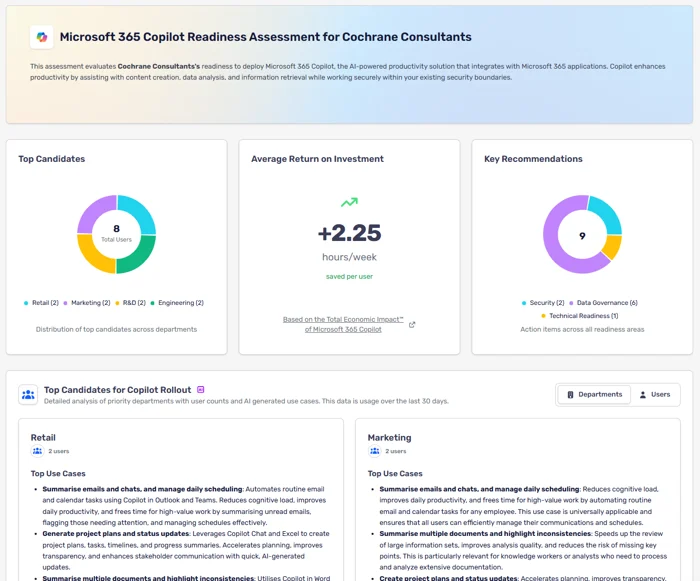Click the users icon under the Retail heading
The image size is (700, 581).
(x=37, y=452)
